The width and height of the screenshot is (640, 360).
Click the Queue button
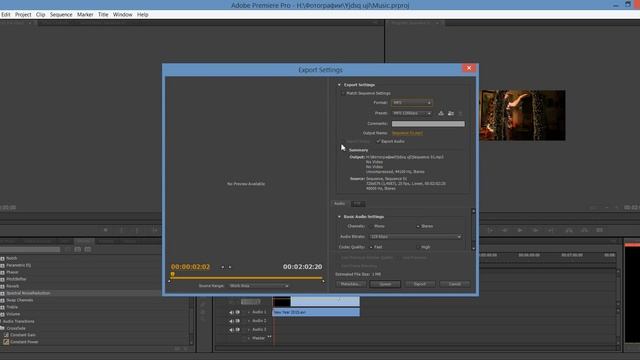pos(385,284)
